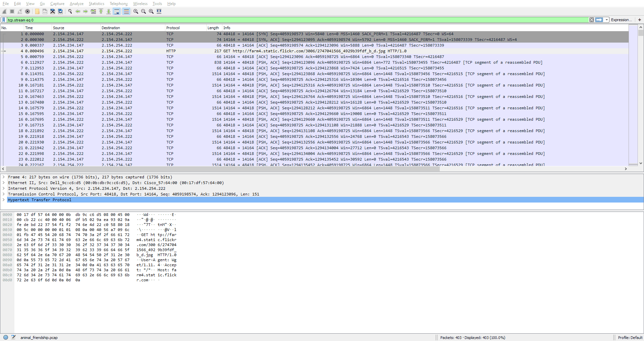Toggle packet list colorization

point(126,11)
